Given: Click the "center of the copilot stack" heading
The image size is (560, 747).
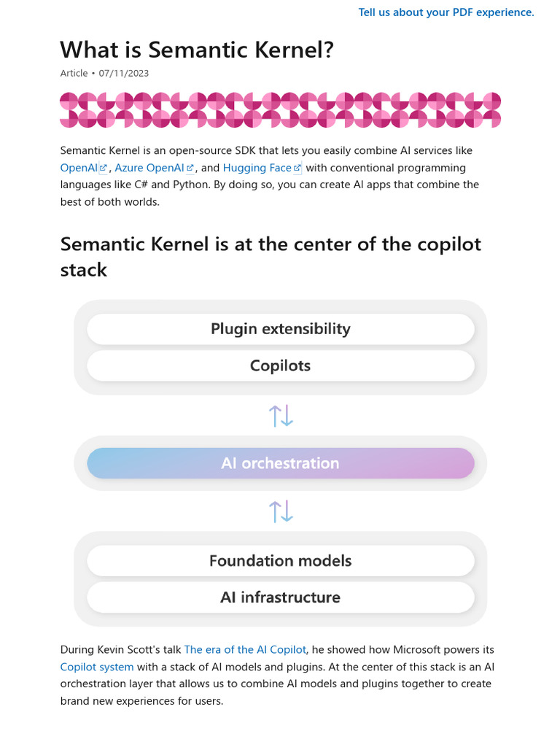Looking at the screenshot, I should click(x=271, y=256).
